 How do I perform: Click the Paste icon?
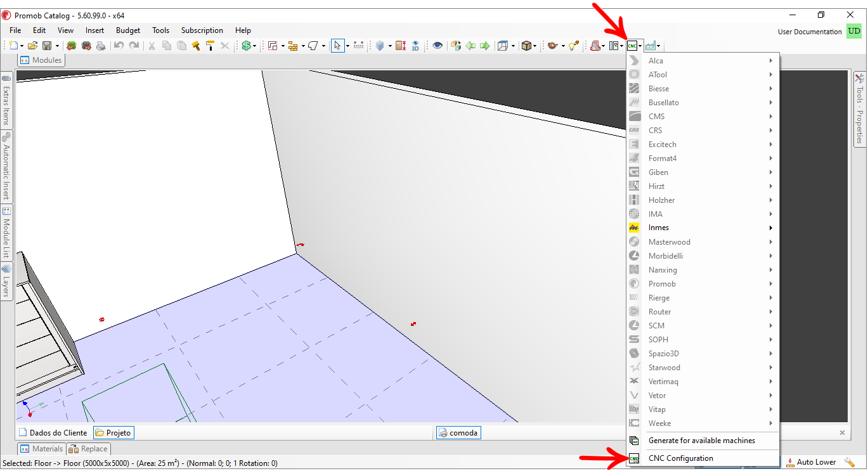181,46
